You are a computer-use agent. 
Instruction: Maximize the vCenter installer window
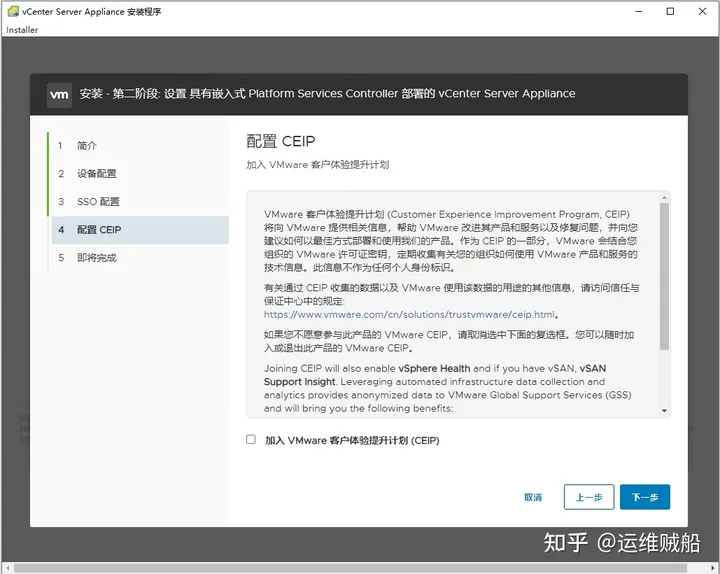pos(671,12)
